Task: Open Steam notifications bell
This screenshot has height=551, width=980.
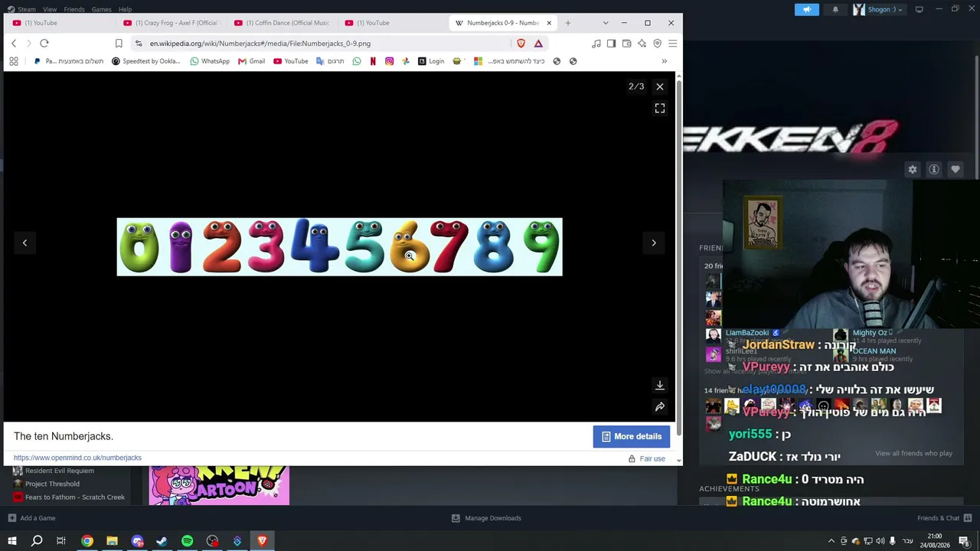Action: pos(835,9)
